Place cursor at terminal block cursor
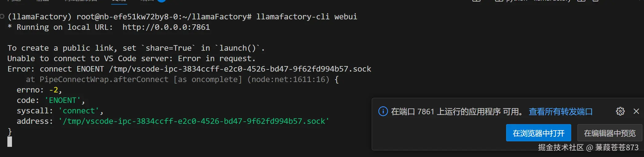Viewport: 644px width, 157px height. pyautogui.click(x=10, y=142)
